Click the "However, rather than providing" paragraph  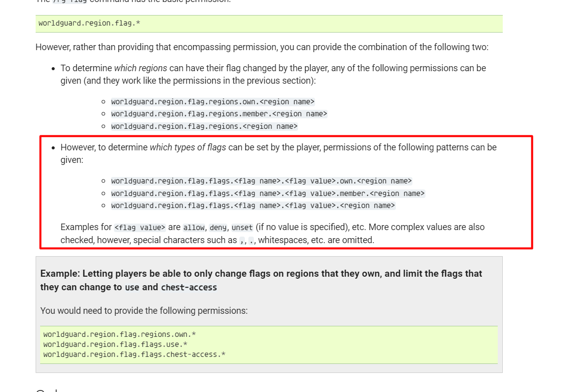[261, 47]
